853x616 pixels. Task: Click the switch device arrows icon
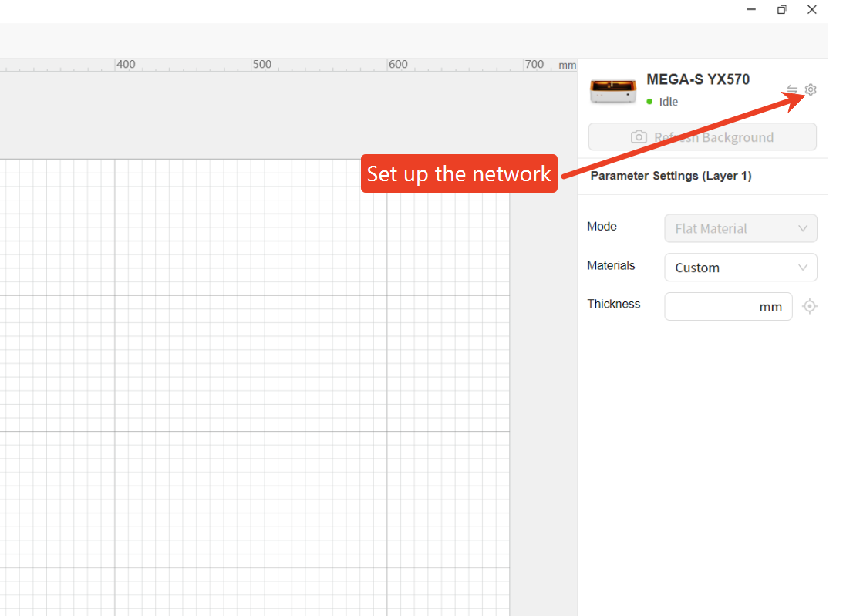coord(792,90)
